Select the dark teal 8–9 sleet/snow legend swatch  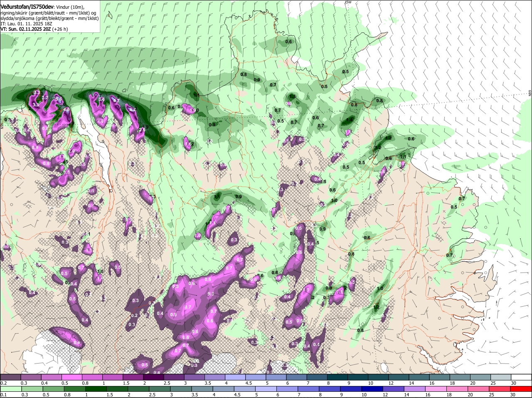[337, 377]
